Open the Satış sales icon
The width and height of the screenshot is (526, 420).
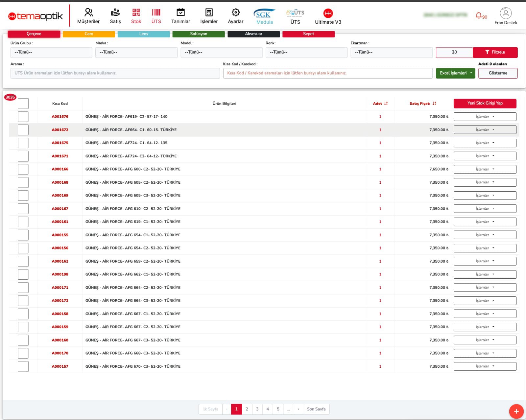[115, 12]
